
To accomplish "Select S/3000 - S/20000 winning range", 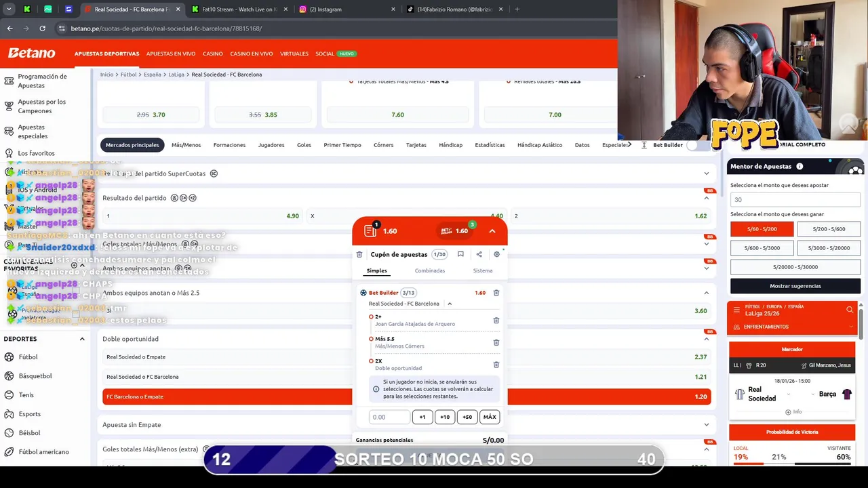I will pos(829,248).
